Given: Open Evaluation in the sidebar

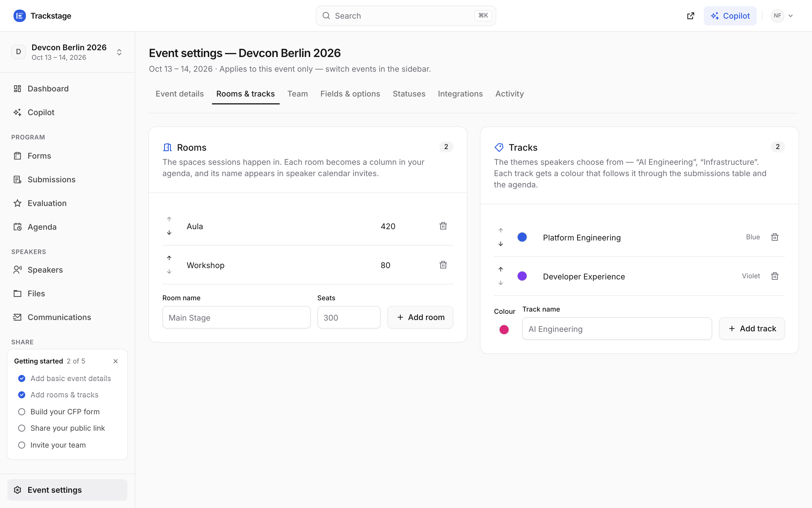Looking at the screenshot, I should click(x=67, y=203).
